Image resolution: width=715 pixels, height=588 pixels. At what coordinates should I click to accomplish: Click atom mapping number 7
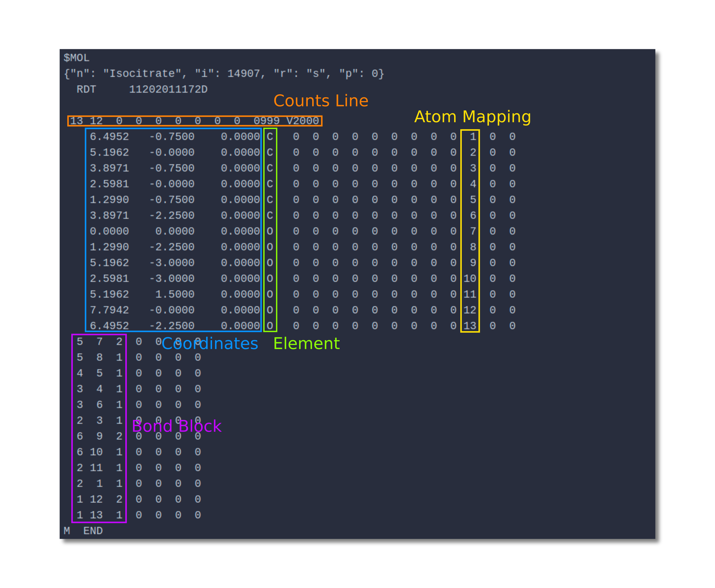point(473,231)
